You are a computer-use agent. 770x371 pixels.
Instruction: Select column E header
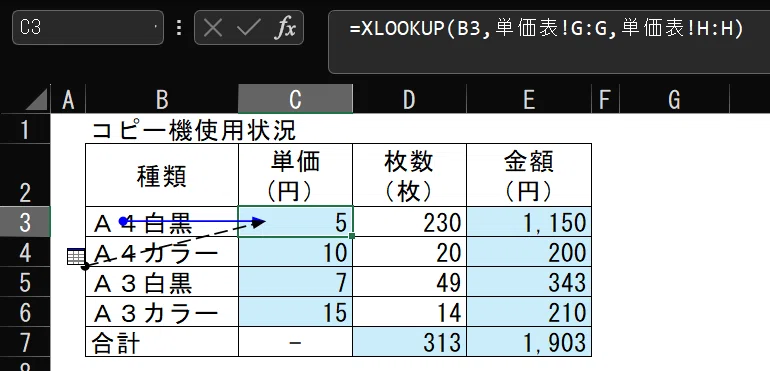click(x=529, y=99)
